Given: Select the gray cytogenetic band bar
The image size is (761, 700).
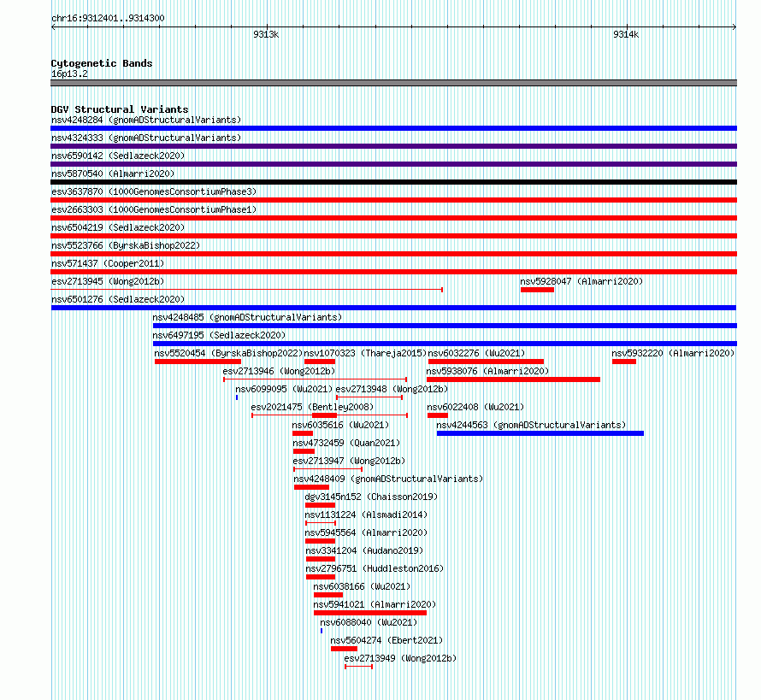Looking at the screenshot, I should click(x=393, y=83).
